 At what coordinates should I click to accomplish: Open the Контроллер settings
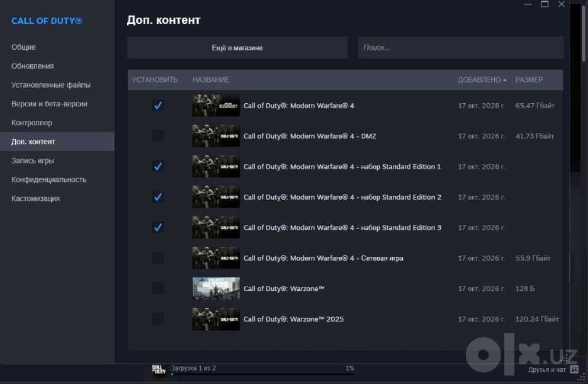(x=57, y=123)
